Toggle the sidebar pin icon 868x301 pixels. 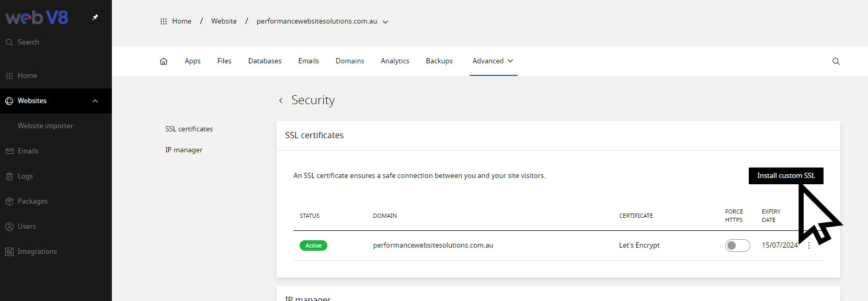95,17
